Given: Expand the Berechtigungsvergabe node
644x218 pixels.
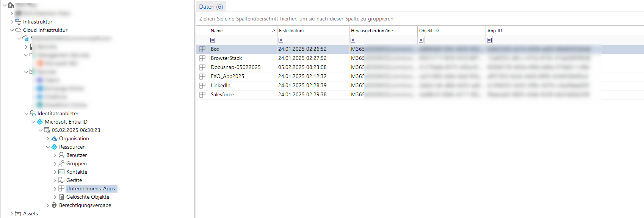Looking at the screenshot, I should 47,205.
